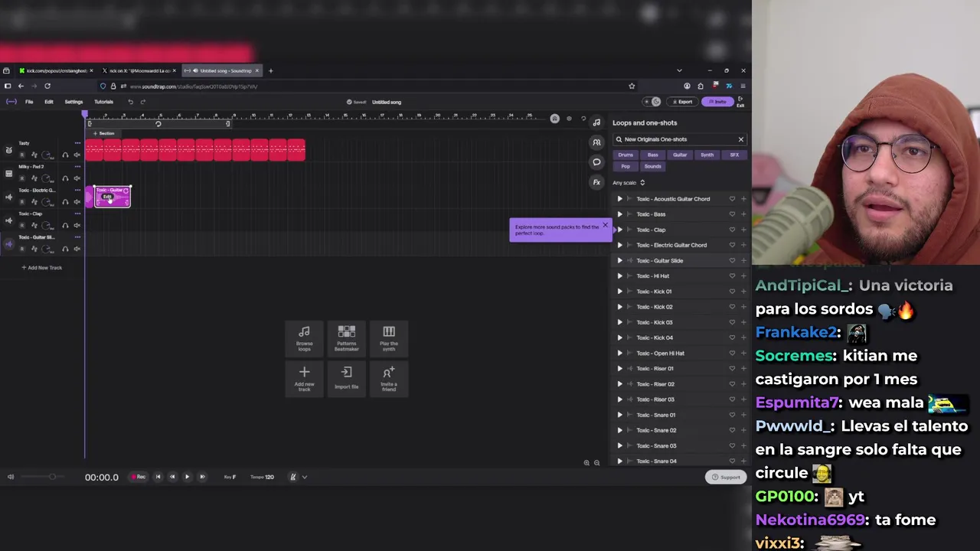Open the Key F selector
Viewport: 980px width, 551px height.
click(x=230, y=477)
